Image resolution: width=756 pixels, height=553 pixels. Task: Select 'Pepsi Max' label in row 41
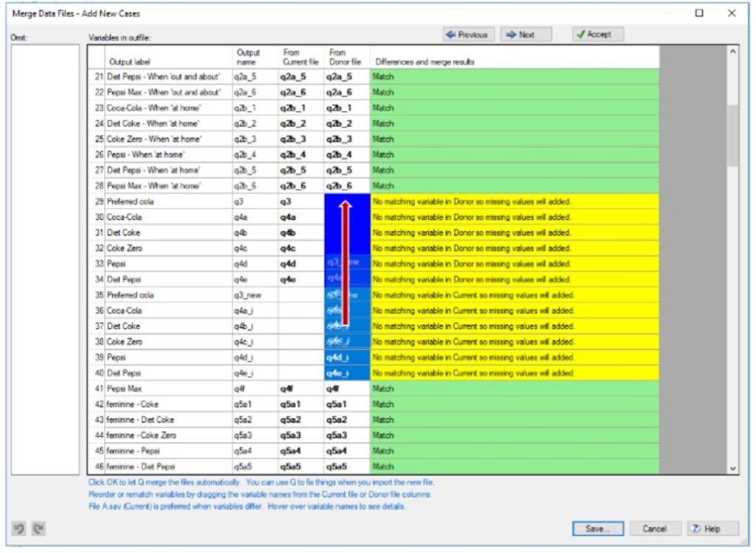coord(124,388)
